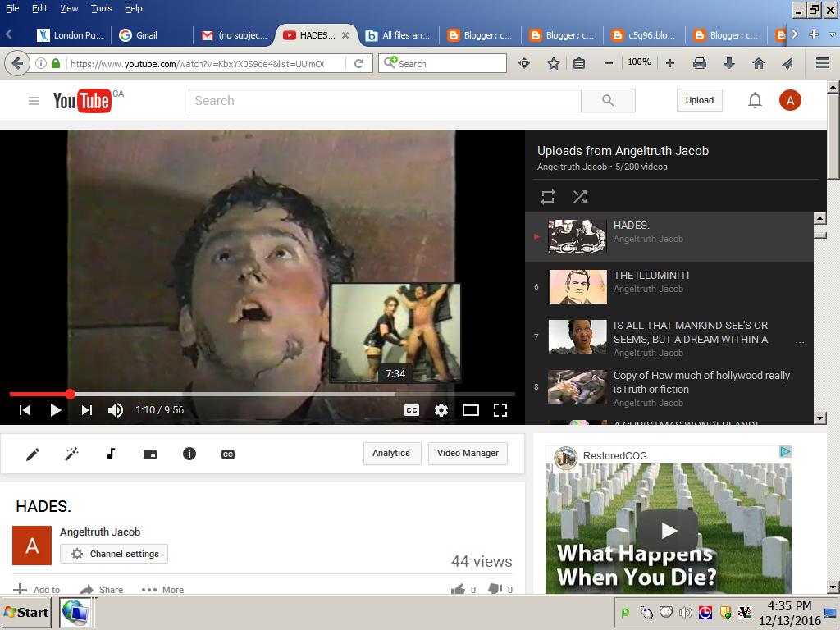Open the Edit menu

coord(39,8)
